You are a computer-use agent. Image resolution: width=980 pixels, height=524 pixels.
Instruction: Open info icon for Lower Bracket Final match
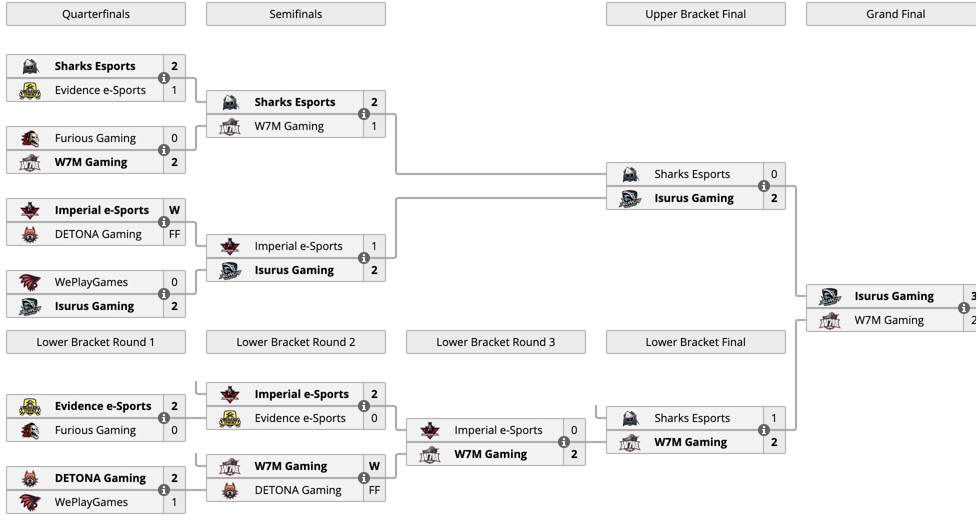[x=763, y=430]
